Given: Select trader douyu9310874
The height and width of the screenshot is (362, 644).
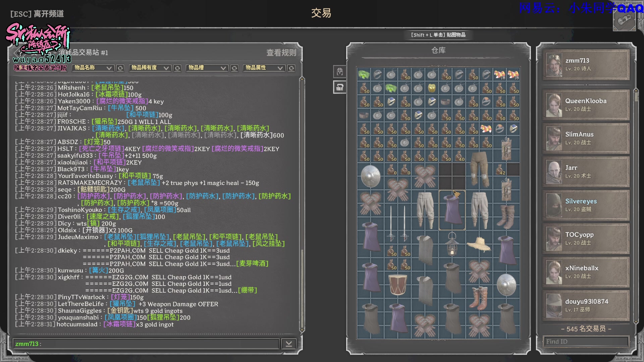Looking at the screenshot, I should point(586,306).
